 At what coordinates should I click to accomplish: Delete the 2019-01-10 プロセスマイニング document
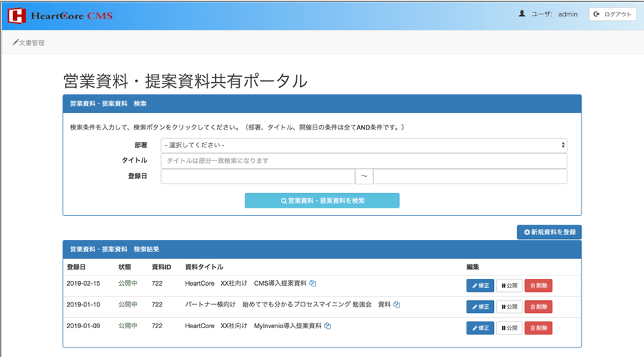(538, 307)
